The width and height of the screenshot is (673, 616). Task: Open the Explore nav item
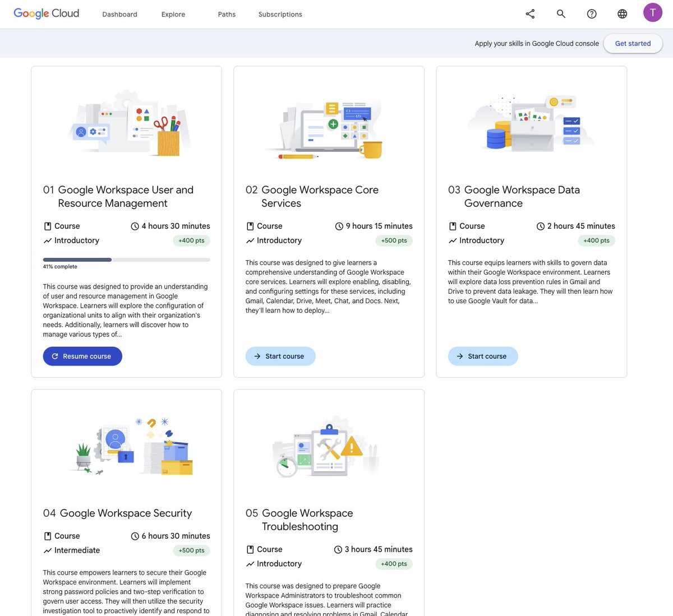(173, 15)
